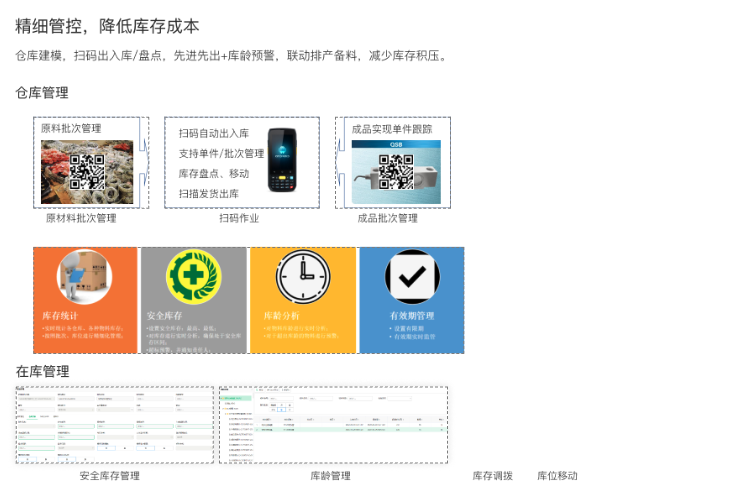Click the 库存统计 boxes icon
The height and width of the screenshot is (495, 737).
84,277
